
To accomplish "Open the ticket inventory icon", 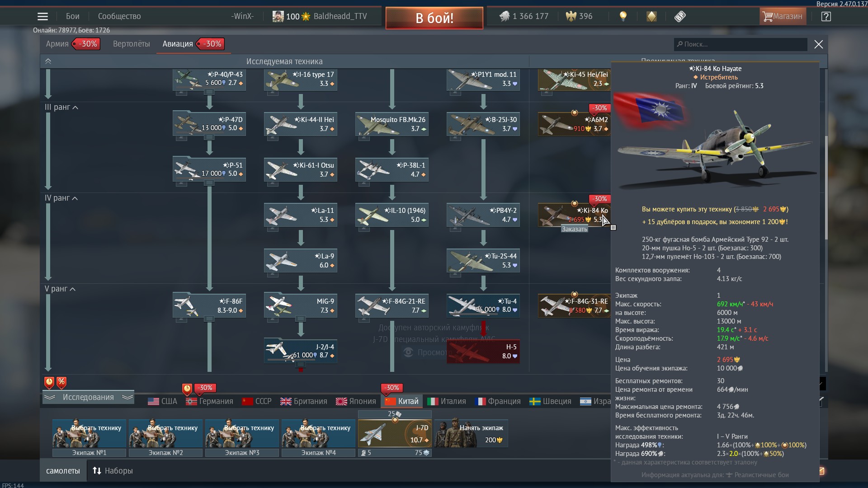I will (x=680, y=16).
